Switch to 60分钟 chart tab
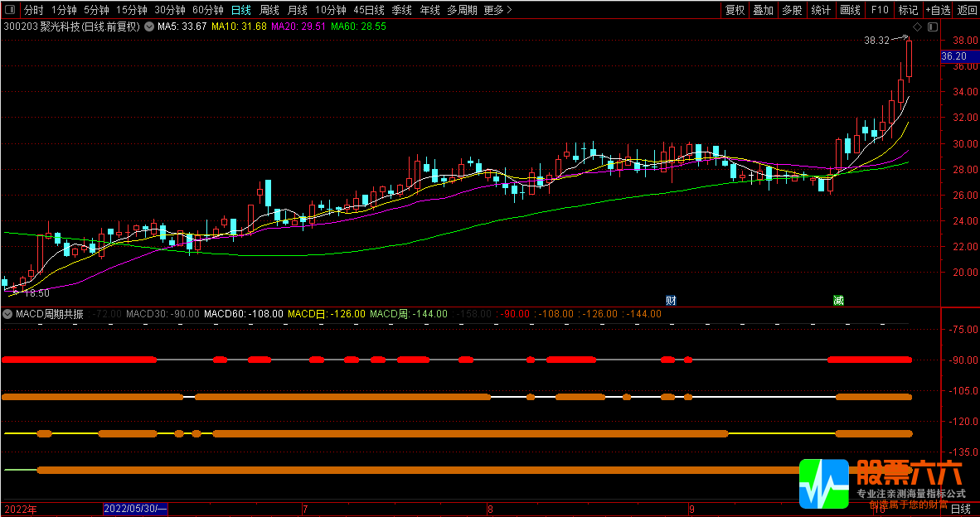 click(207, 10)
